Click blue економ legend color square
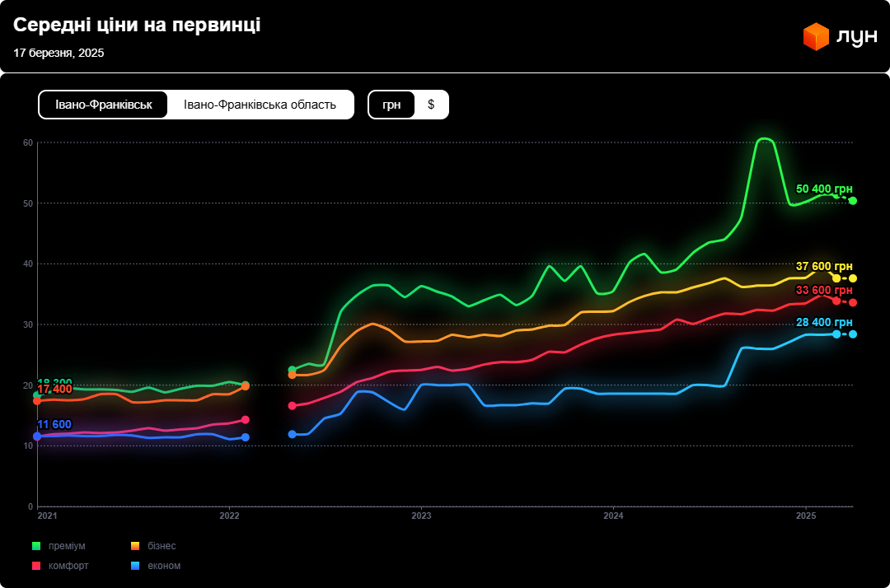The image size is (890, 588). pyautogui.click(x=135, y=566)
